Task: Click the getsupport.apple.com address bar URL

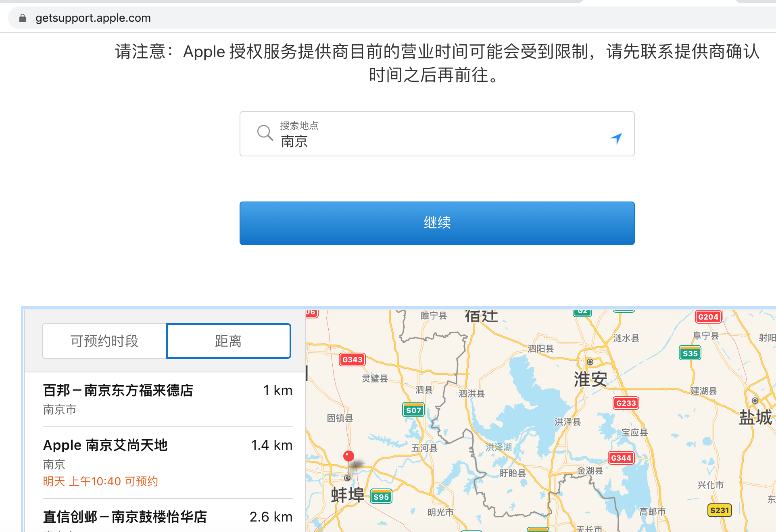Action: 93,18
